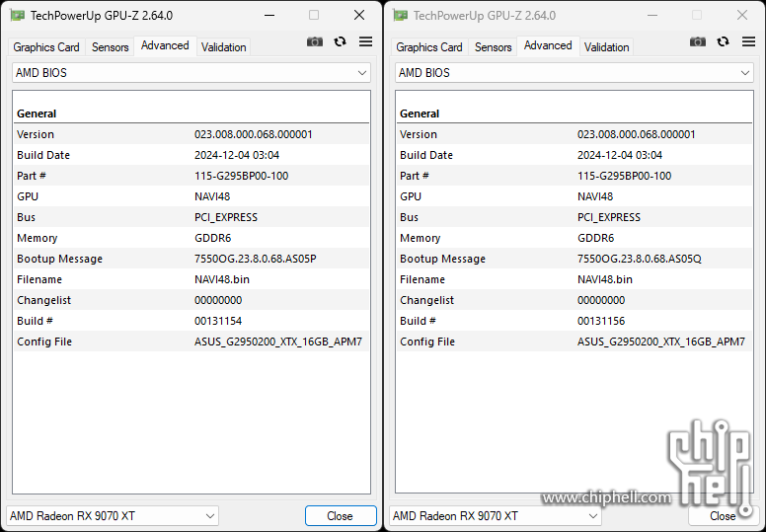Click Memory value GDDR6 in right window
Screen dimensions: 766x532
[595, 238]
